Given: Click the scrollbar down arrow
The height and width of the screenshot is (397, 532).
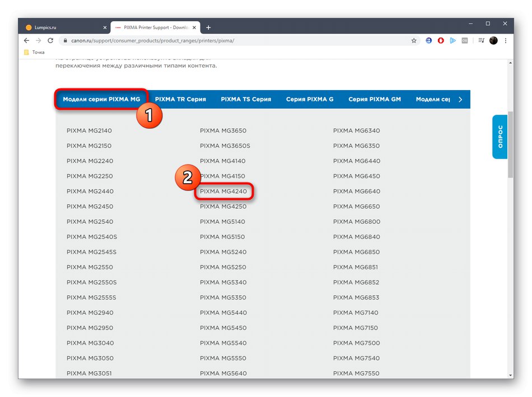Looking at the screenshot, I should pyautogui.click(x=511, y=375).
